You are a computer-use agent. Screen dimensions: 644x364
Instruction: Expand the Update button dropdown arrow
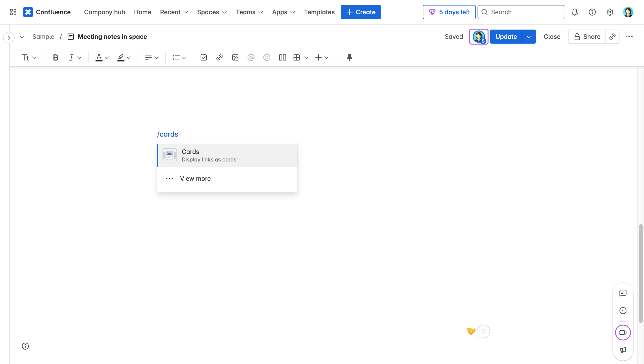pyautogui.click(x=529, y=37)
